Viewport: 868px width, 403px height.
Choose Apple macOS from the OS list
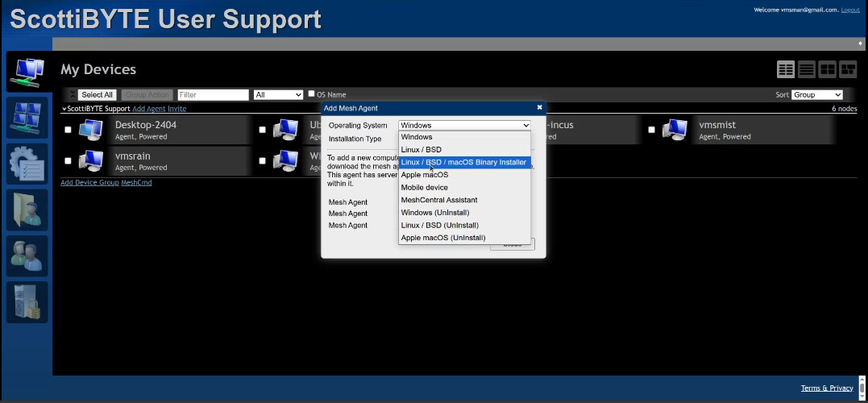(x=425, y=175)
